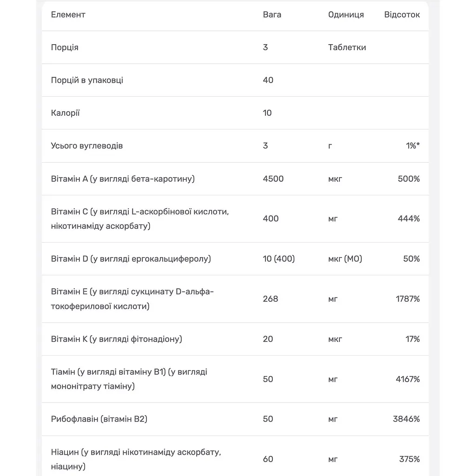Click the Порцій в упаковці row
Image resolution: width=476 pixels, height=476 pixels.
tap(235, 80)
